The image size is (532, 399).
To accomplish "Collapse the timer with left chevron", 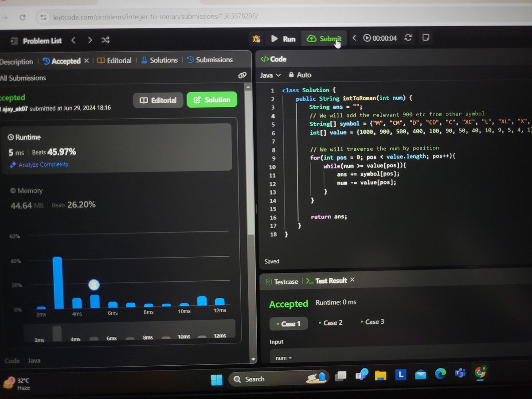I will click(x=354, y=38).
